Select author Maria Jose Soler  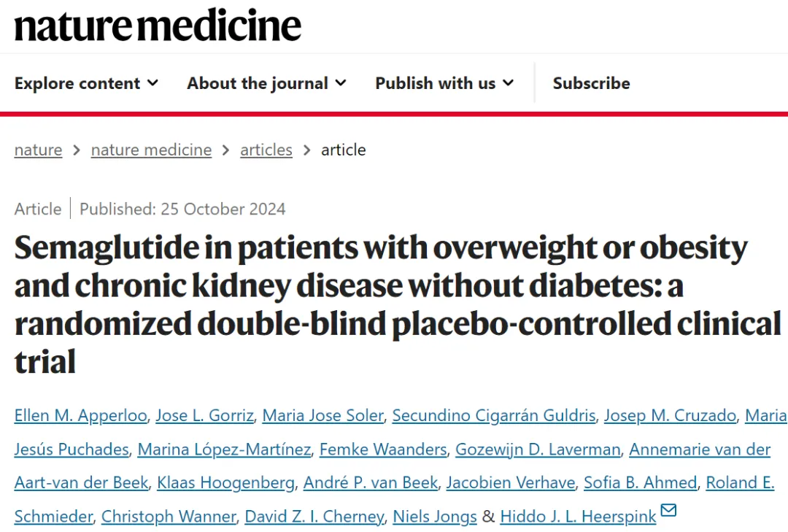322,415
